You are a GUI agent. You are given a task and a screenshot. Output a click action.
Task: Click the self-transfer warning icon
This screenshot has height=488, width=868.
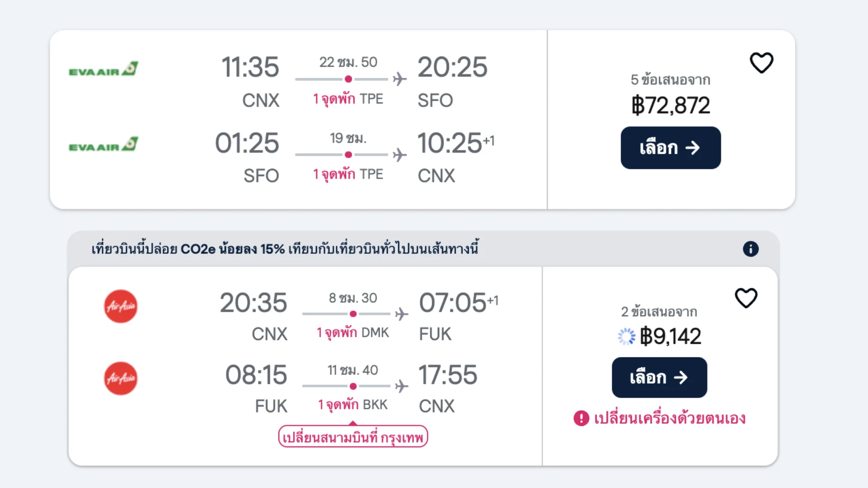pyautogui.click(x=581, y=418)
